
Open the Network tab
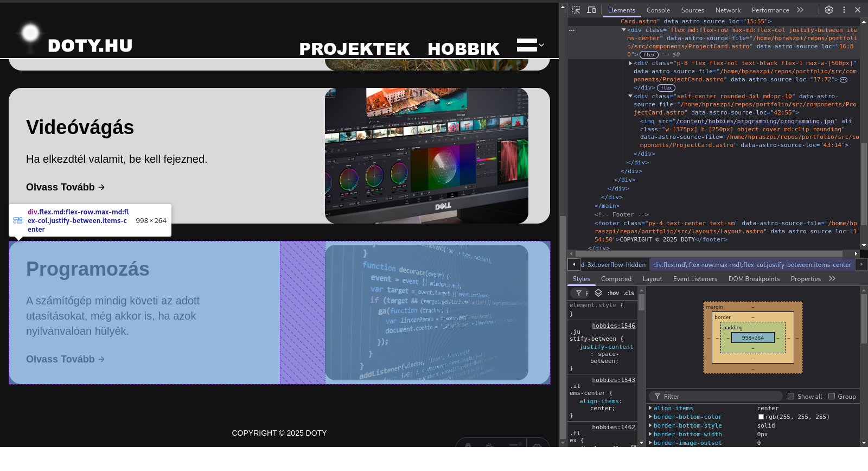point(728,10)
